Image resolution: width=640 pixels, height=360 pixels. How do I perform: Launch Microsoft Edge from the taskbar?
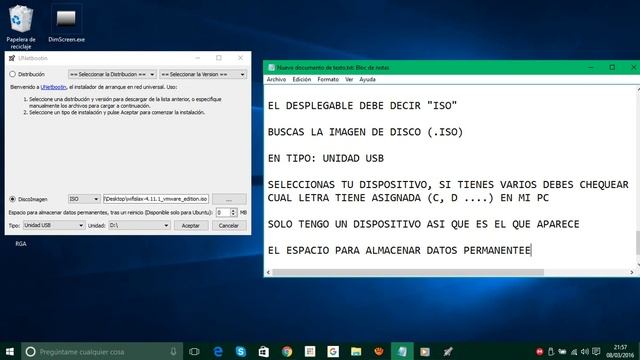218,351
